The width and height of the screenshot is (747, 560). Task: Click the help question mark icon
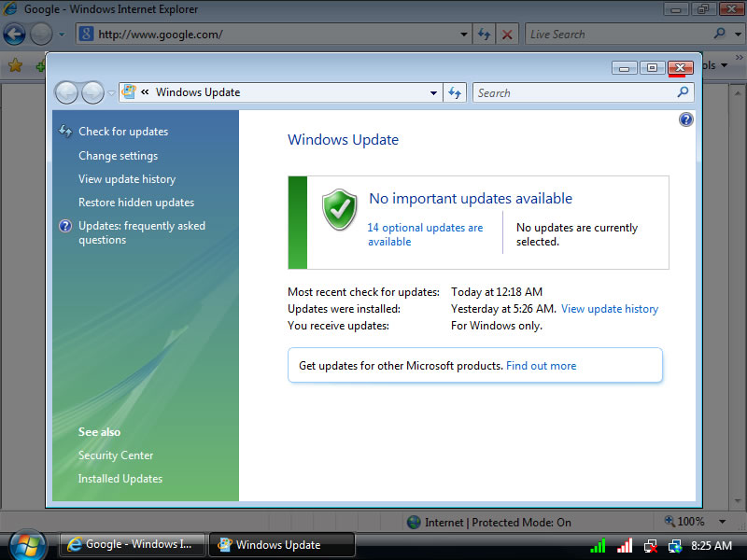point(686,119)
